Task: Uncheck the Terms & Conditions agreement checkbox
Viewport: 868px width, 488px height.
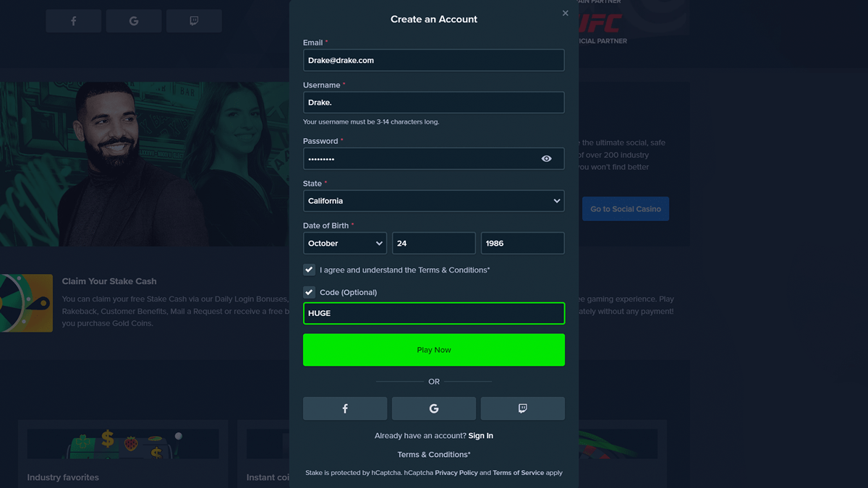Action: (310, 270)
